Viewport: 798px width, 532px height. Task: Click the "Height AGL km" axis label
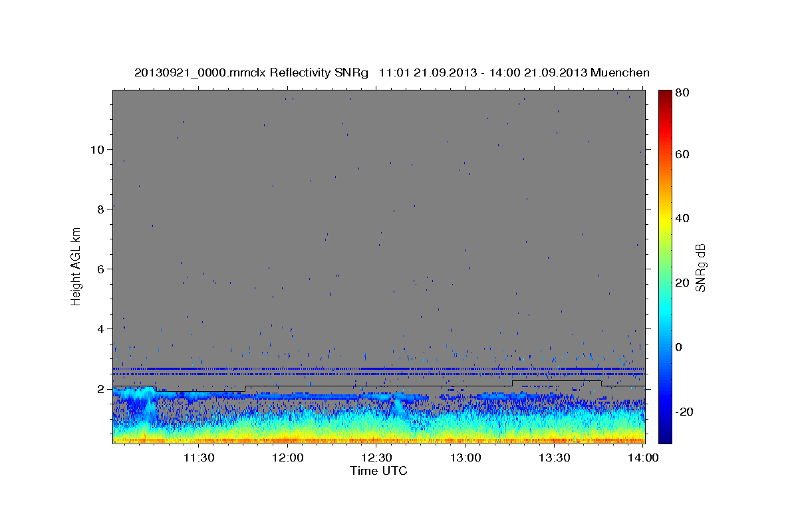coord(76,266)
